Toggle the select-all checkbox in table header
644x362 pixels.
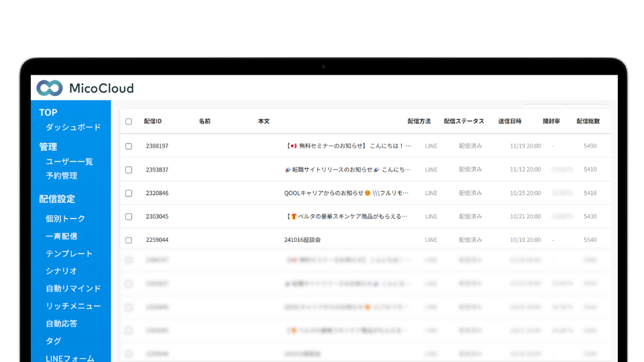[x=129, y=121]
